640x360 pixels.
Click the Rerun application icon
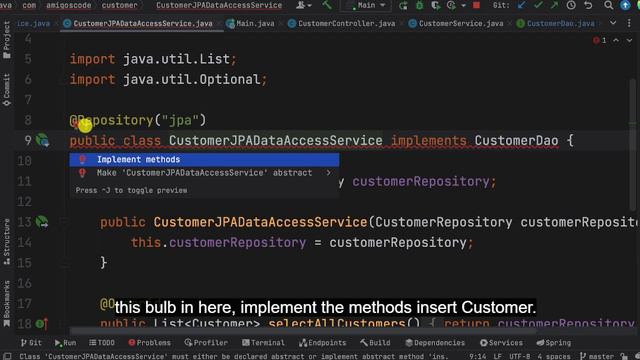tap(403, 5)
